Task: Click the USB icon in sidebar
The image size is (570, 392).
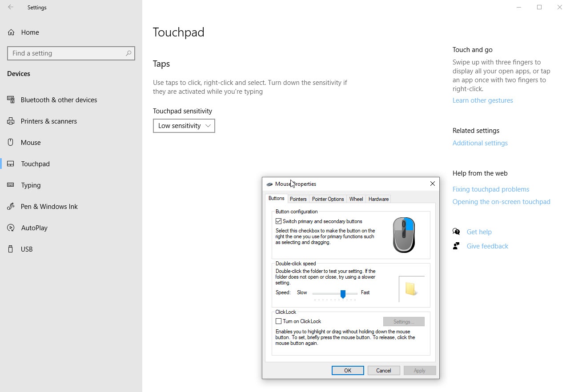Action: pos(11,249)
